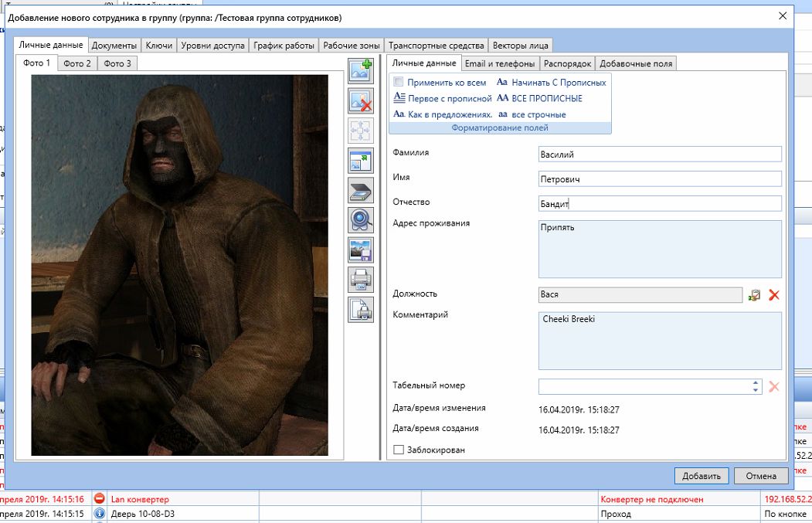The height and width of the screenshot is (523, 812).
Task: Clear the Должность field with the red X
Action: (x=774, y=295)
